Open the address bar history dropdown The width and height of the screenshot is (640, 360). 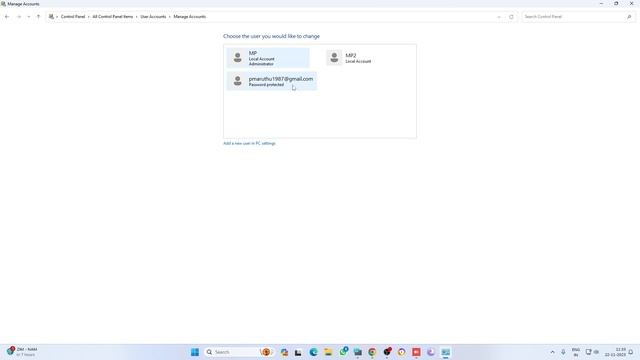[499, 17]
